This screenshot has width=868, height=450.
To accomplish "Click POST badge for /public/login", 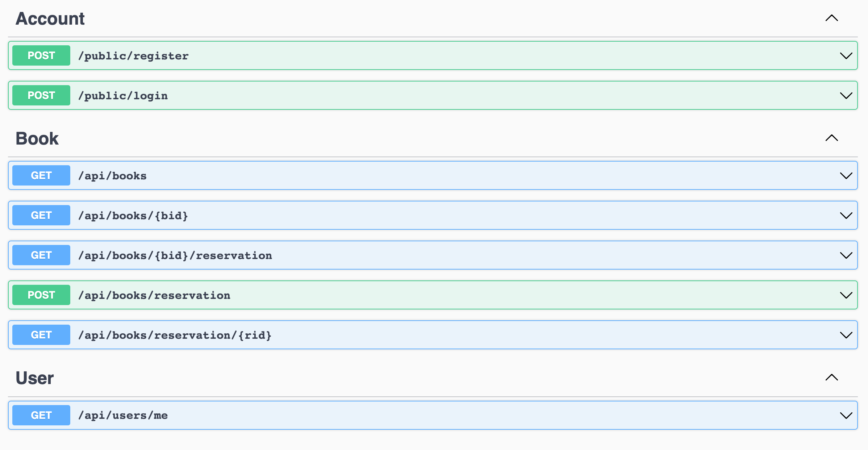I will [41, 95].
